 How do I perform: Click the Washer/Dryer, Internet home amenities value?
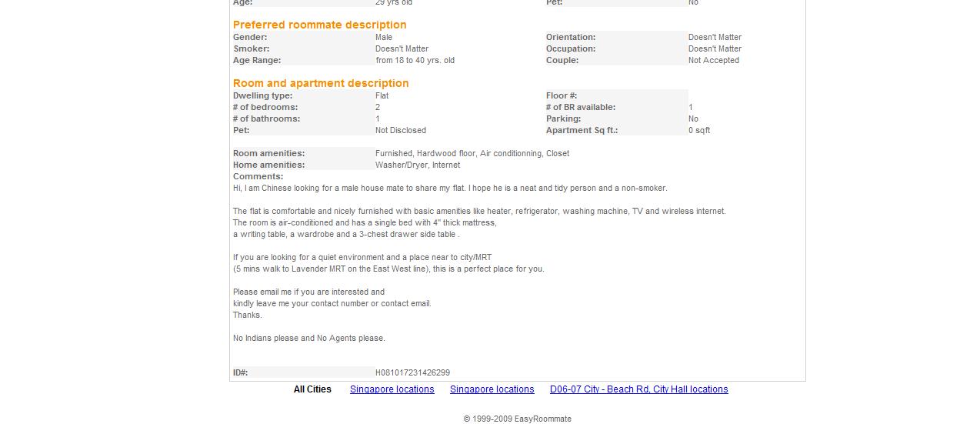(418, 165)
